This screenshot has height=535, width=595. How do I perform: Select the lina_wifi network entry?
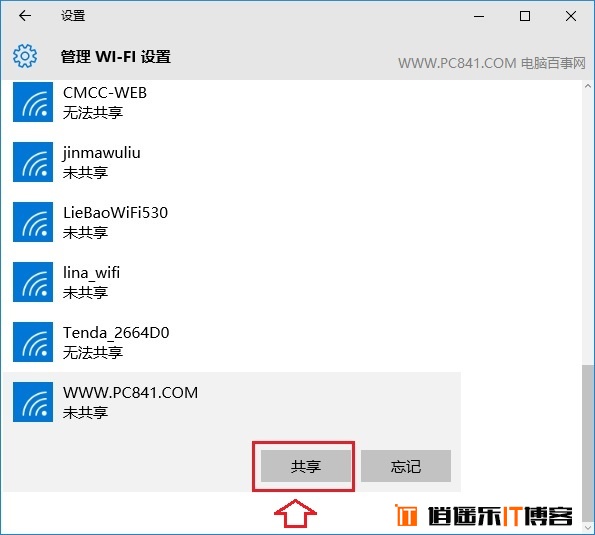231,282
